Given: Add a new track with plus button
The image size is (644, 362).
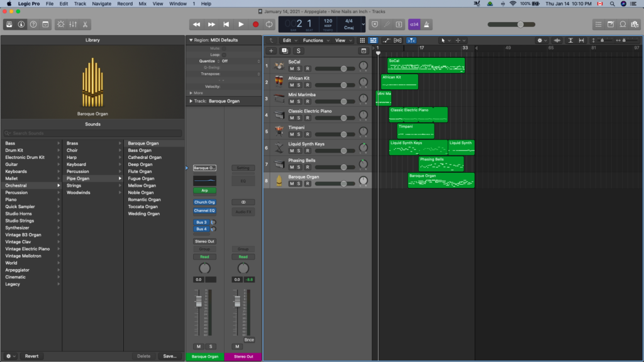Looking at the screenshot, I should 271,51.
